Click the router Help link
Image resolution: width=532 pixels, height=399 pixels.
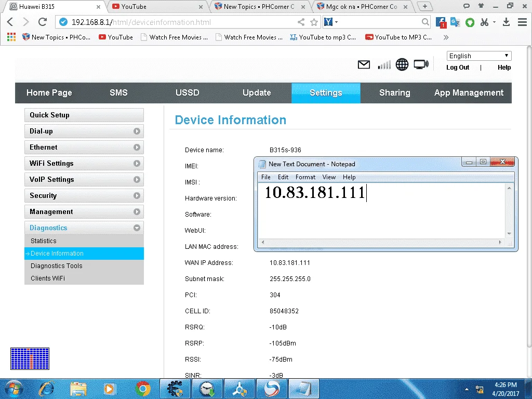[504, 67]
